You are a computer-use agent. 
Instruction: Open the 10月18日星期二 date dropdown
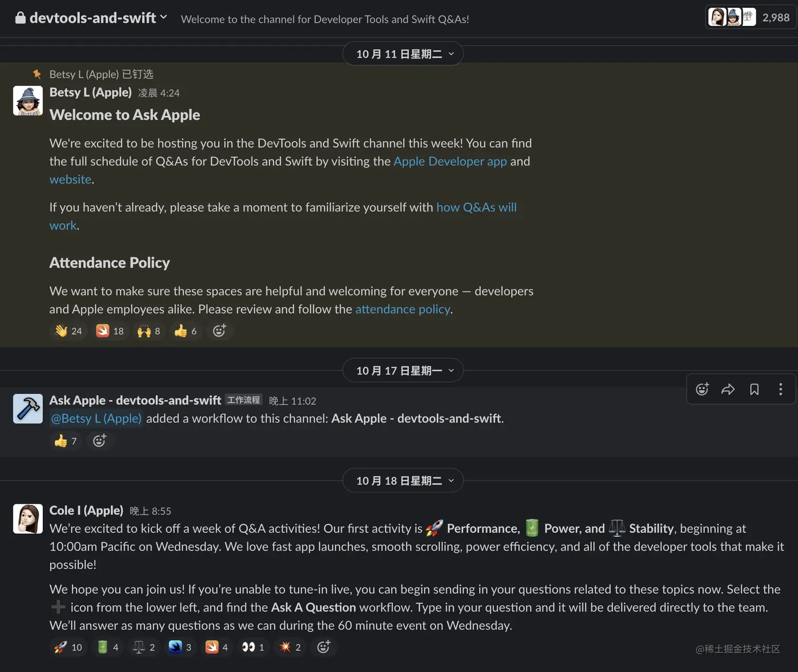click(x=403, y=481)
